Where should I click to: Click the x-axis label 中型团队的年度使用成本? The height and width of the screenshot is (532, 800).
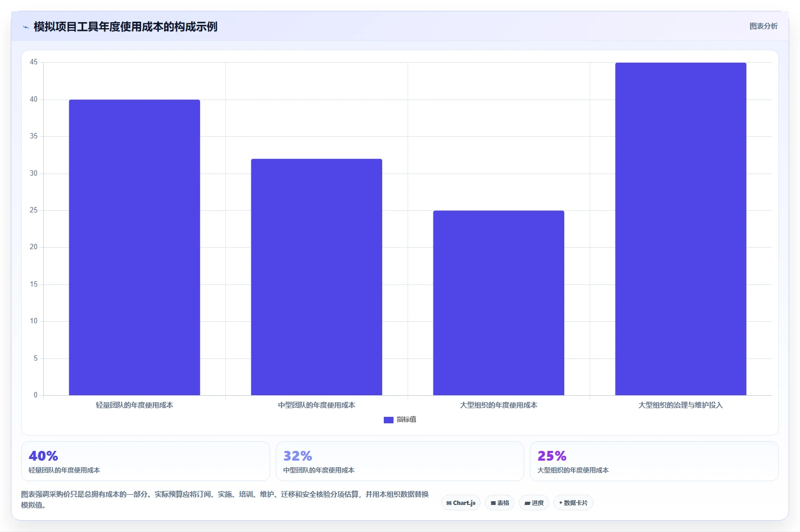pos(317,405)
